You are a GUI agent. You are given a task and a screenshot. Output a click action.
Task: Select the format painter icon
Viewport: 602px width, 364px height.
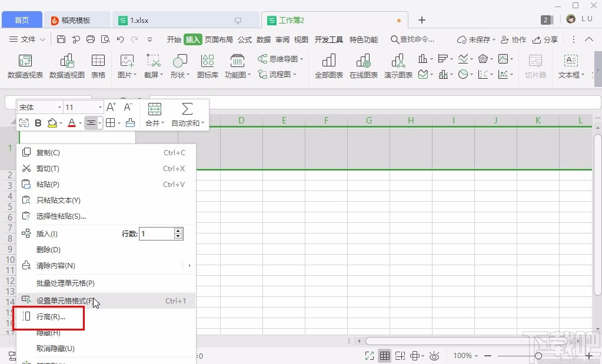tap(24, 122)
